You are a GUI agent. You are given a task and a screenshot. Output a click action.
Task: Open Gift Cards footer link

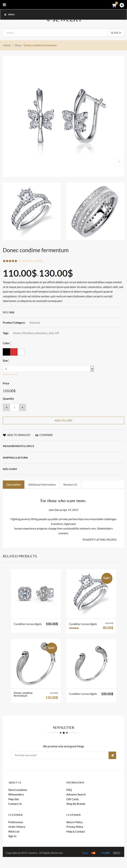coord(73,799)
